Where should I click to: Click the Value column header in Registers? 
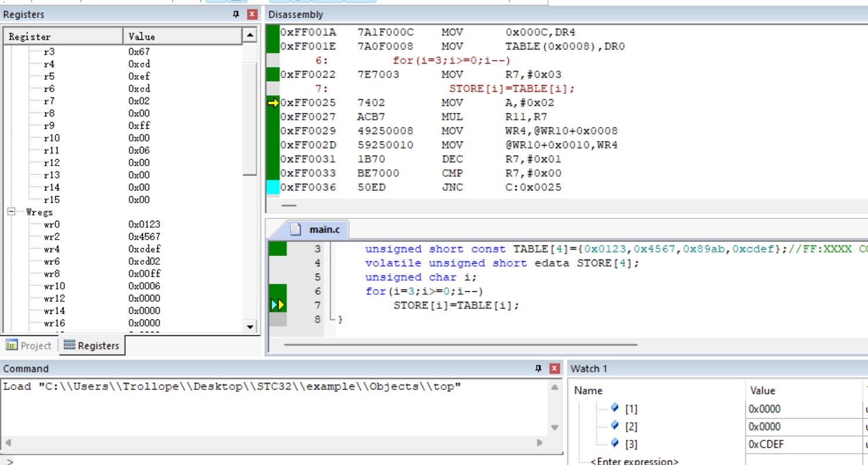(183, 36)
